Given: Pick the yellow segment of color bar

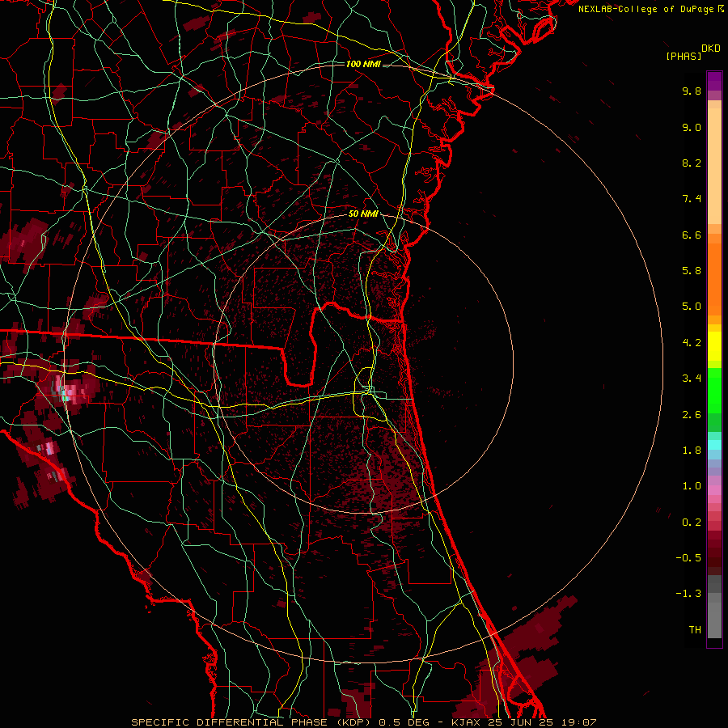Looking at the screenshot, I should pos(714,346).
